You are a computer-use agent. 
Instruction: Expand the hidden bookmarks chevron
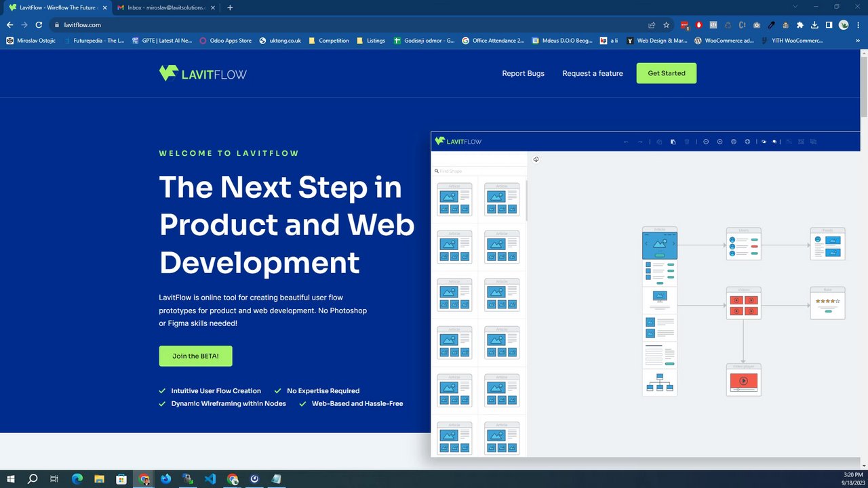(859, 41)
